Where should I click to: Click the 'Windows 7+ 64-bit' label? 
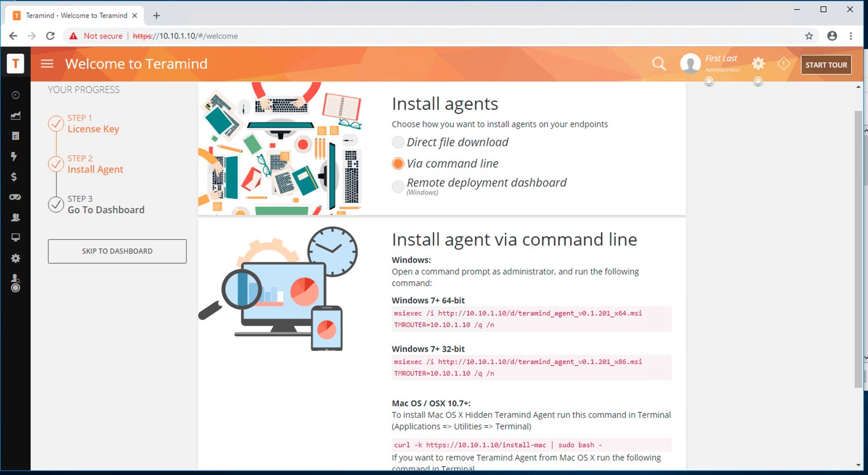(428, 300)
